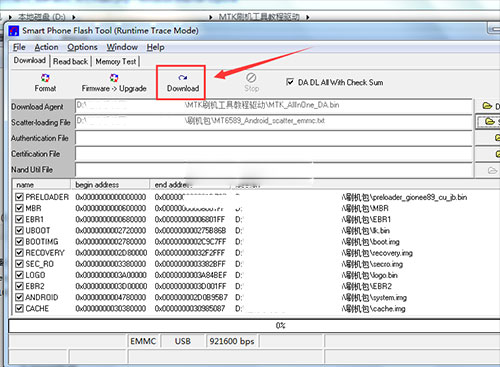Click the preloader_gionee89_cu_jb.bin file path
The width and height of the screenshot is (500, 367).
(404, 197)
